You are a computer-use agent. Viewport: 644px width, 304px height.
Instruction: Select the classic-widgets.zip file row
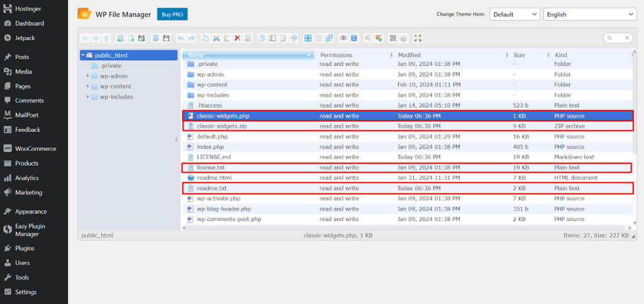tap(408, 126)
